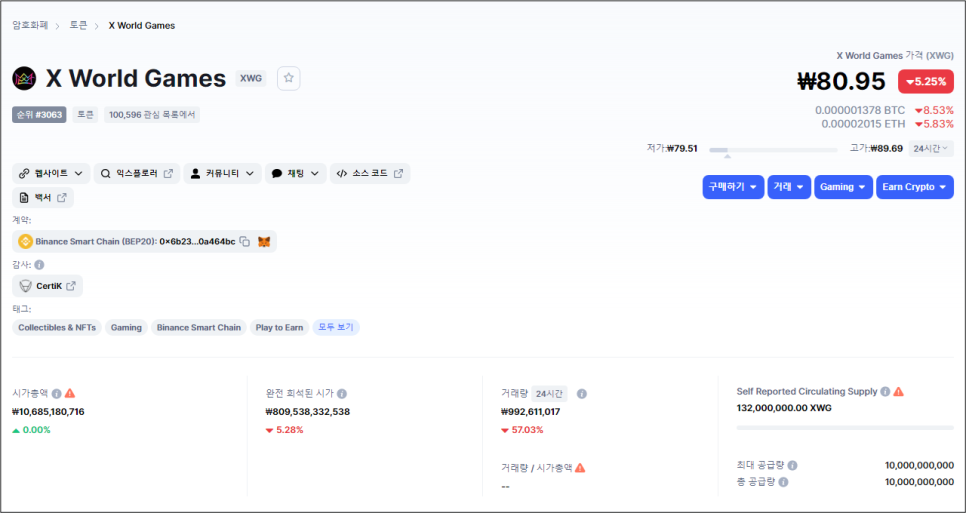The width and height of the screenshot is (966, 513).
Task: Click info icon next to 감사
Action: [x=39, y=265]
